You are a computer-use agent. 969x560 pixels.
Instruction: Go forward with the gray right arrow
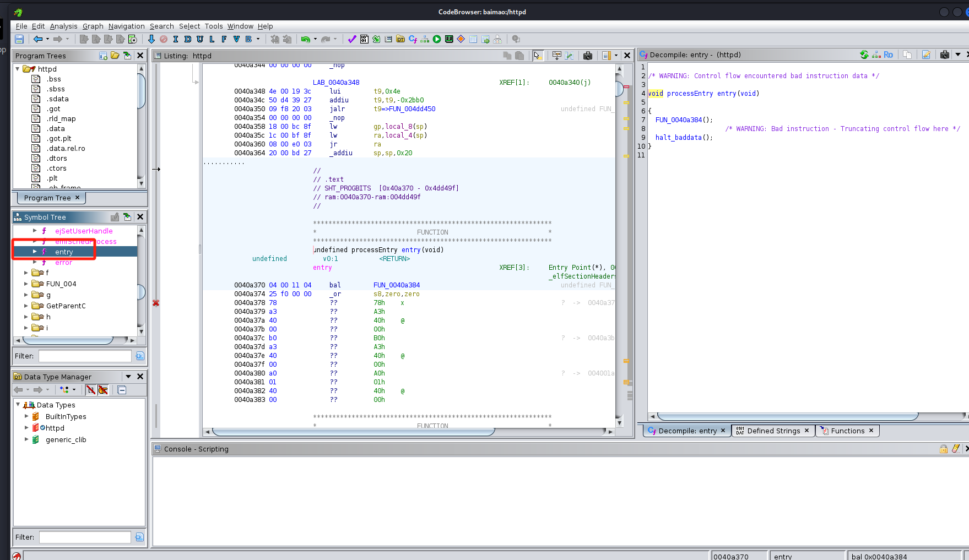57,39
